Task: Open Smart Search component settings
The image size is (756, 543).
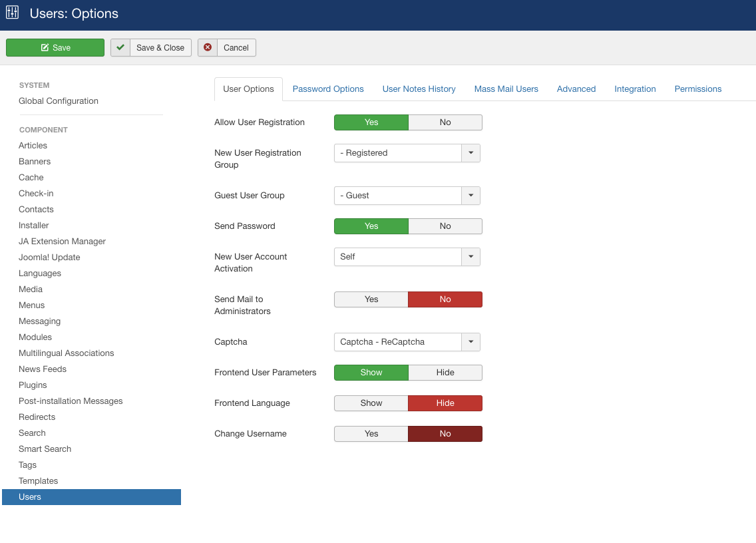Action: coord(45,449)
